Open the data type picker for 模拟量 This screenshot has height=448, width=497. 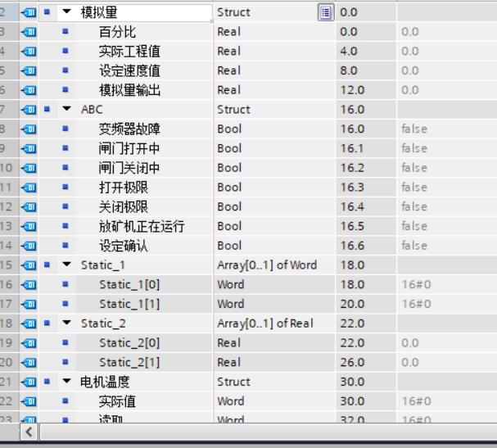[x=325, y=12]
